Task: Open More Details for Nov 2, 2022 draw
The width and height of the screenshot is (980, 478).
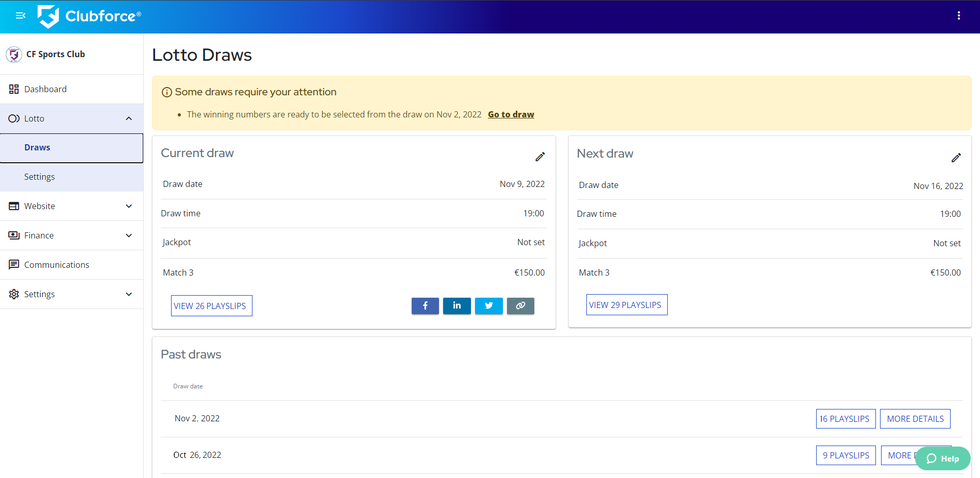Action: point(915,419)
